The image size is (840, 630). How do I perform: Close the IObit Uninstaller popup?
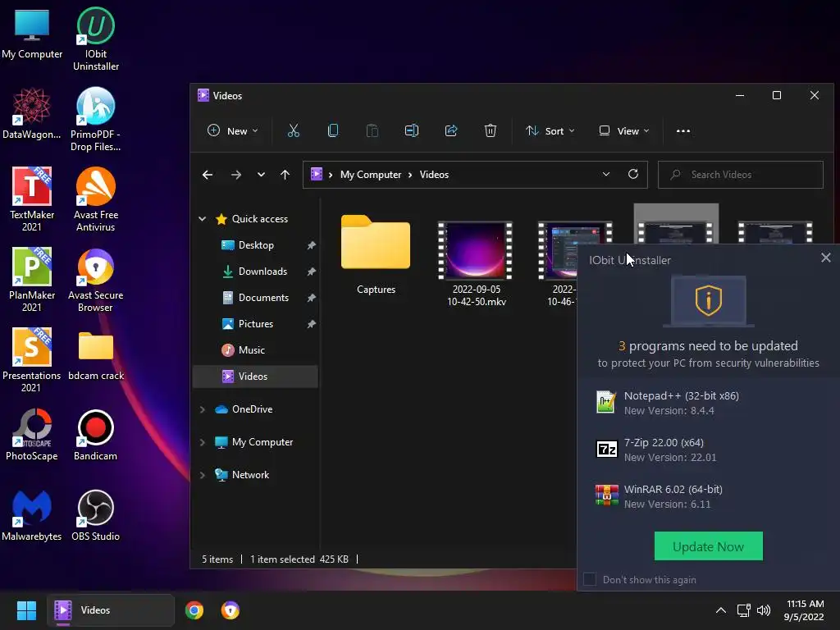[x=825, y=258]
